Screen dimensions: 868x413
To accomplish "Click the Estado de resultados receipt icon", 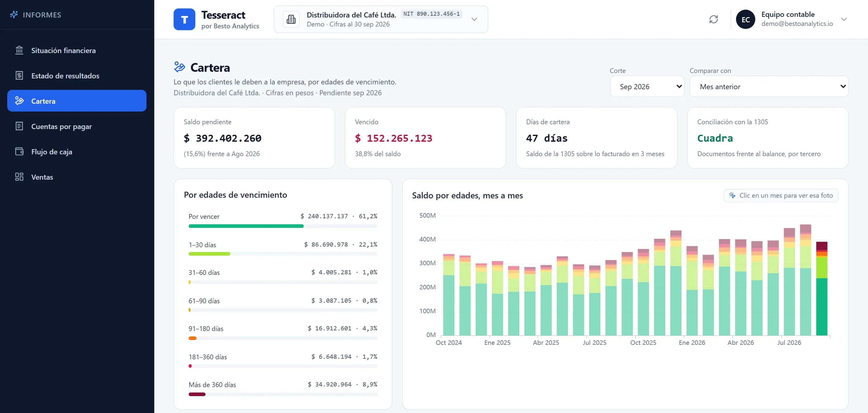I will coord(19,76).
